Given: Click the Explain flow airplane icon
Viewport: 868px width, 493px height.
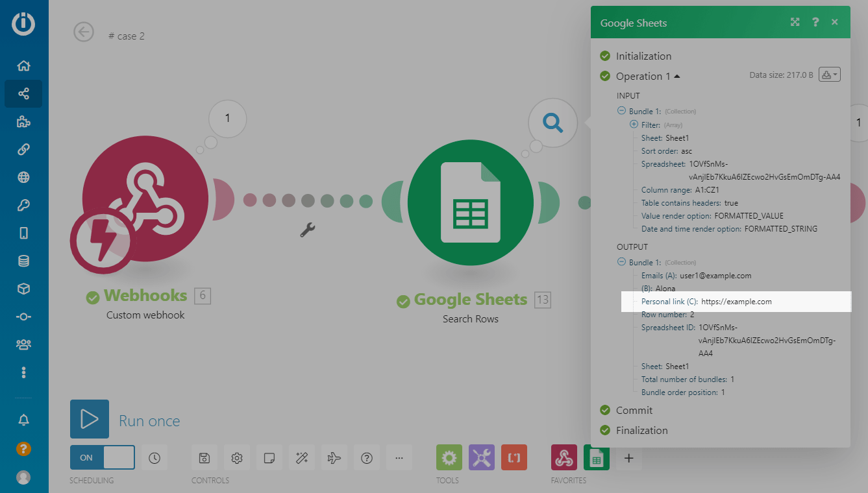Looking at the screenshot, I should [334, 458].
